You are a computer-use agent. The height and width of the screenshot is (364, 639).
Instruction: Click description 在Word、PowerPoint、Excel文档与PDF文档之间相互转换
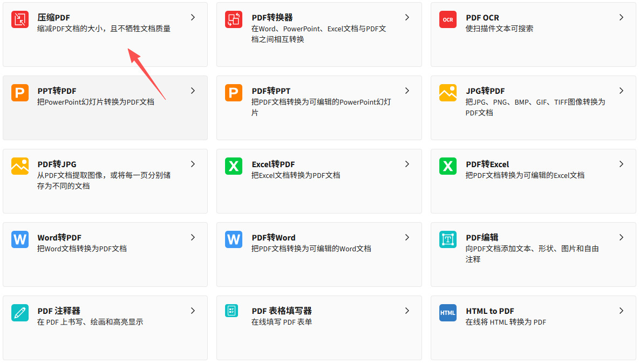[x=318, y=34]
